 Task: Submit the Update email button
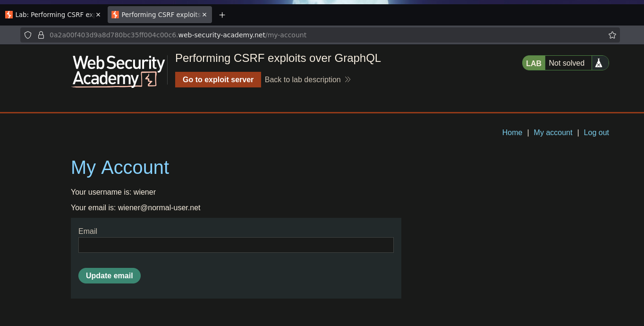click(110, 275)
